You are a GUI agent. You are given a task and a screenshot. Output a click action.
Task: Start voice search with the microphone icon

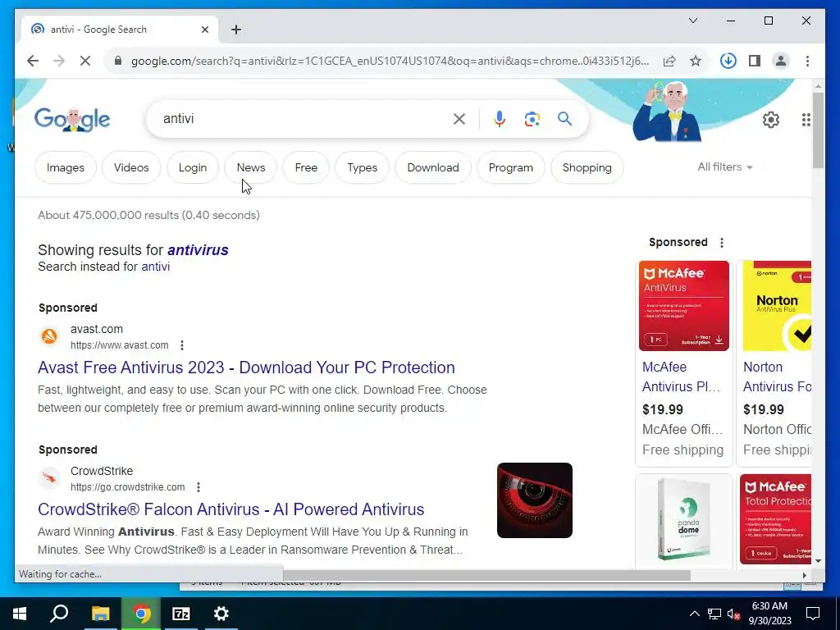[500, 119]
